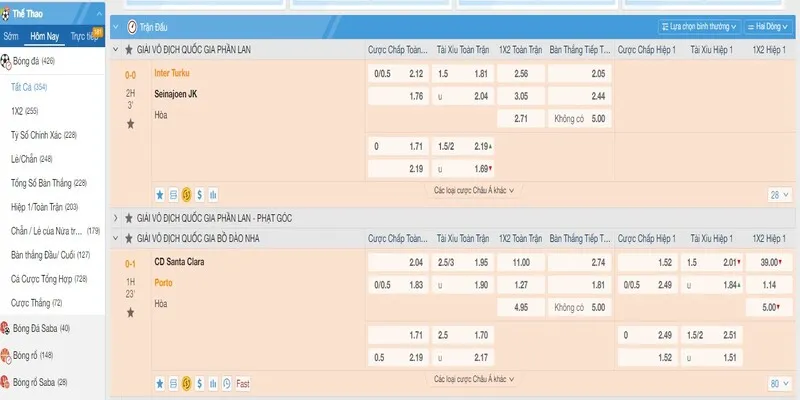Open the 28 more markets dropdown
Viewport: 800px width, 400px height.
780,194
